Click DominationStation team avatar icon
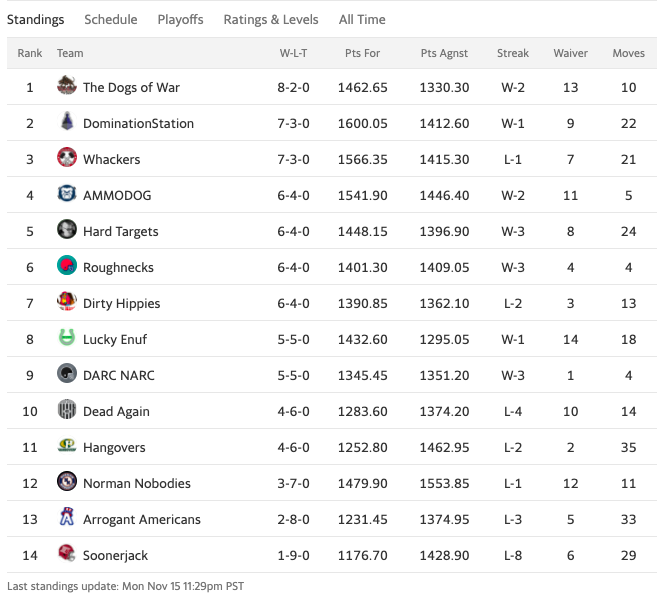Screen dimensions: 663x596 pos(67,122)
